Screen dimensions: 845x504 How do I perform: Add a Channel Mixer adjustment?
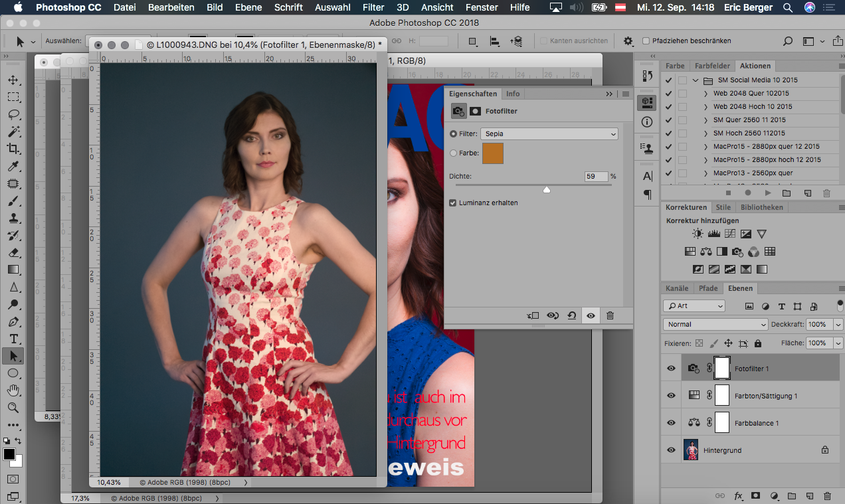(753, 252)
